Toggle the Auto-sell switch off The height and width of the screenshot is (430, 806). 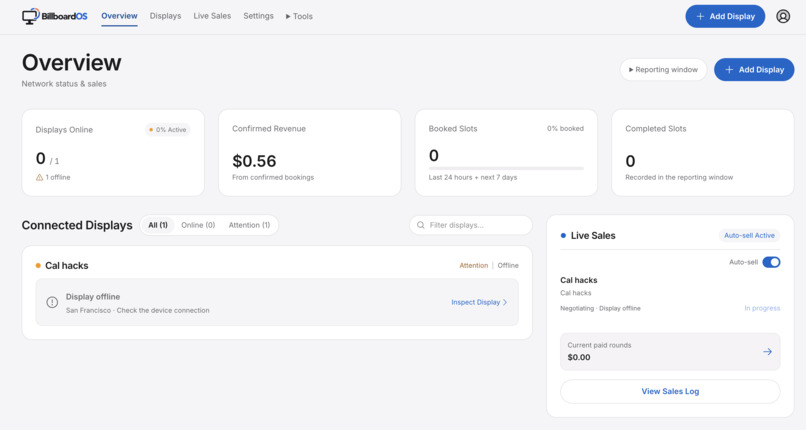(771, 262)
